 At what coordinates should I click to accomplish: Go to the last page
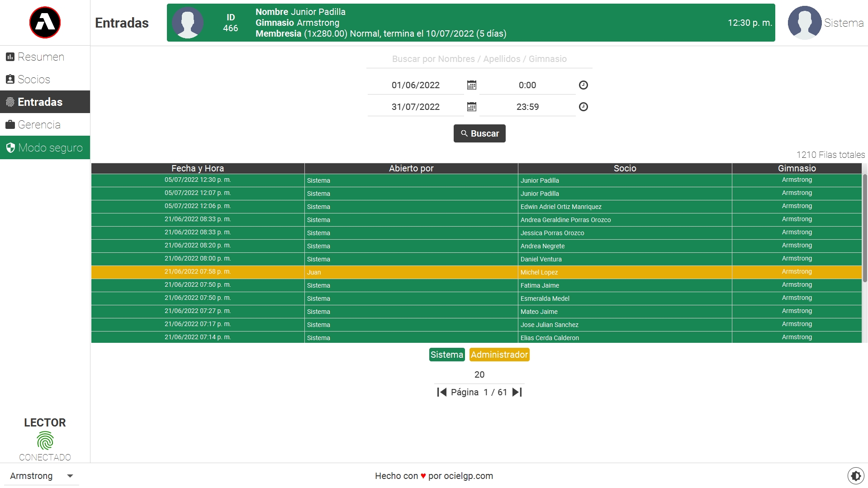coord(517,392)
